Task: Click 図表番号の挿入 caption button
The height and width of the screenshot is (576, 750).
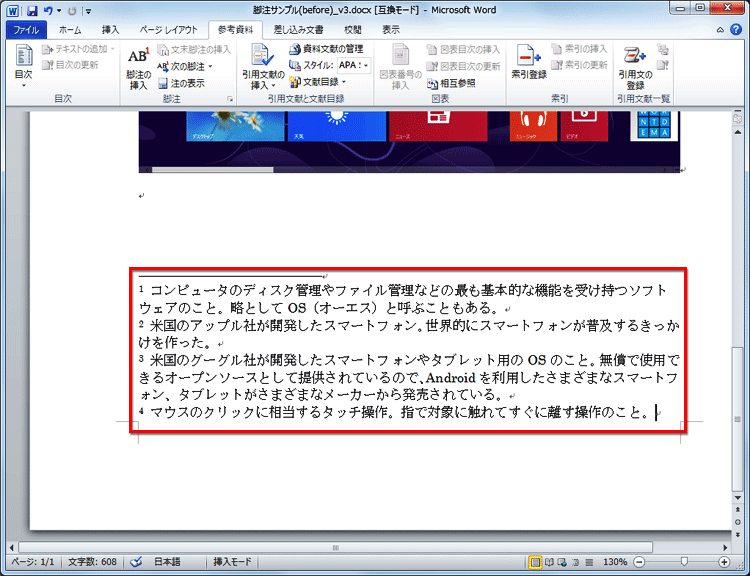Action: click(400, 67)
